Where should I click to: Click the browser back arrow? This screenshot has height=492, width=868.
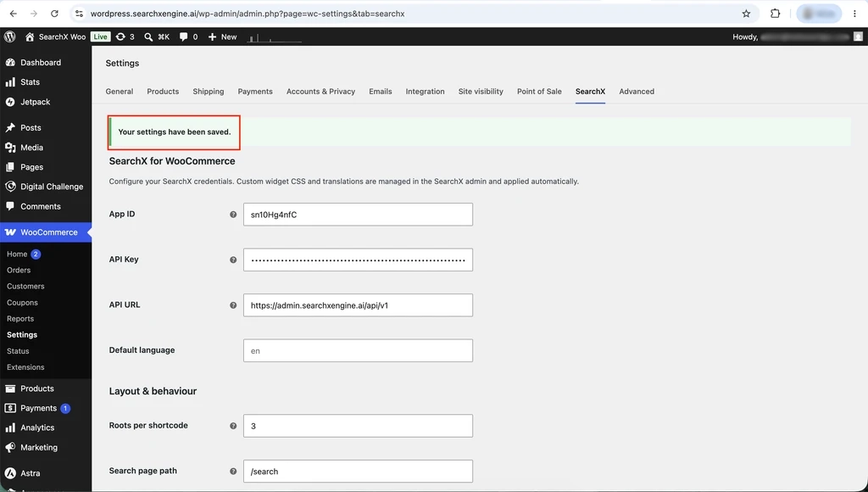pos(14,14)
